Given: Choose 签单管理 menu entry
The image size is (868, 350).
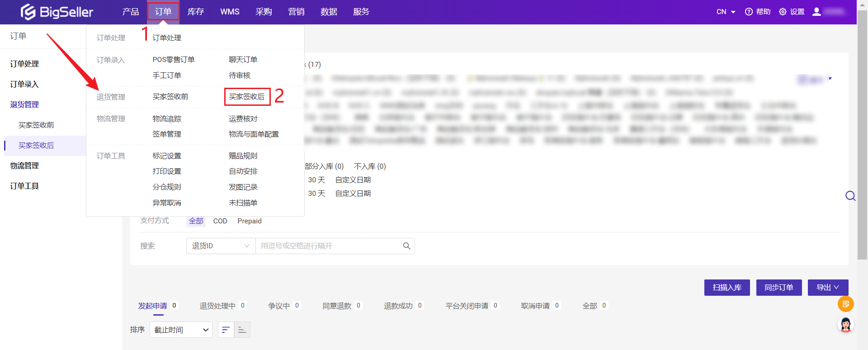Looking at the screenshot, I should pos(167,134).
